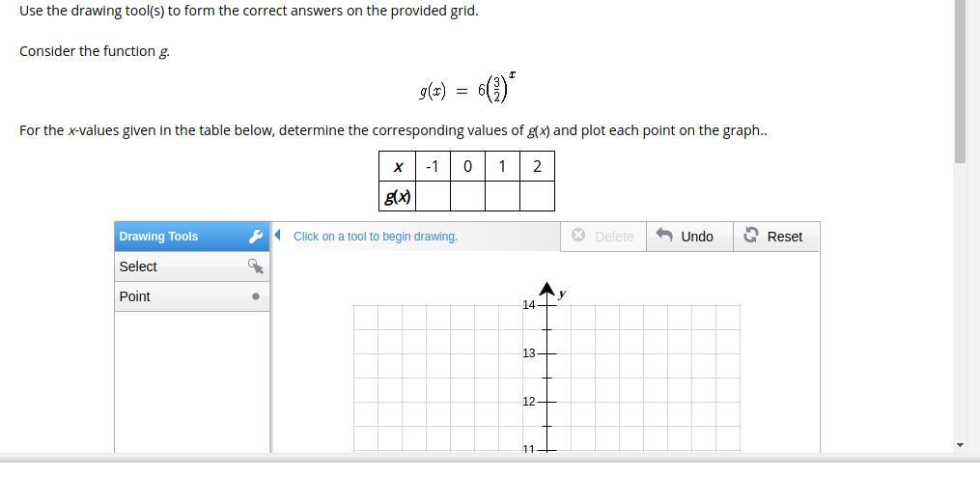
Task: Collapse the tools panel with blue triangle
Action: click(278, 236)
